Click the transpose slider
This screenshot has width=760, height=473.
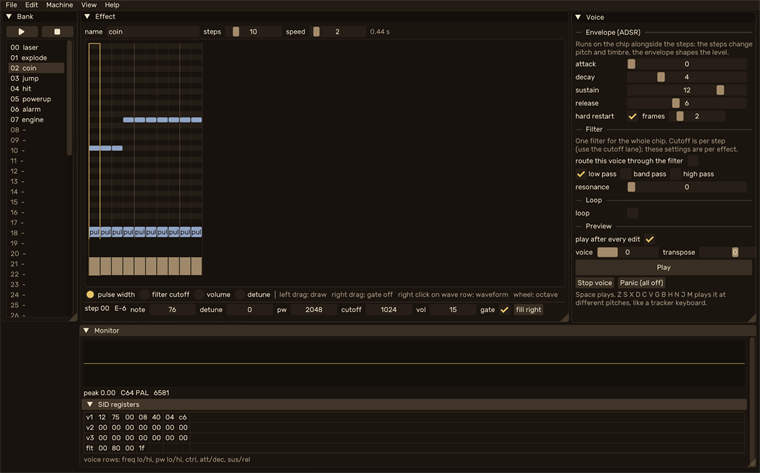click(726, 252)
